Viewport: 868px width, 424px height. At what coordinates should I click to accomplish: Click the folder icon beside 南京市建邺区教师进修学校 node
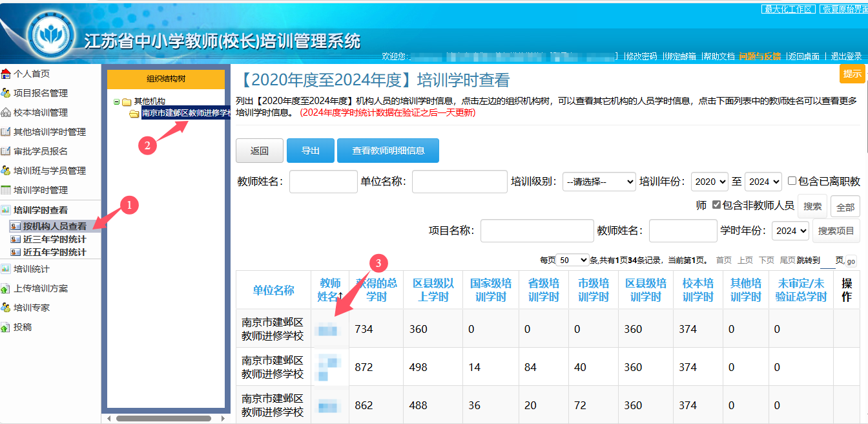pos(134,114)
